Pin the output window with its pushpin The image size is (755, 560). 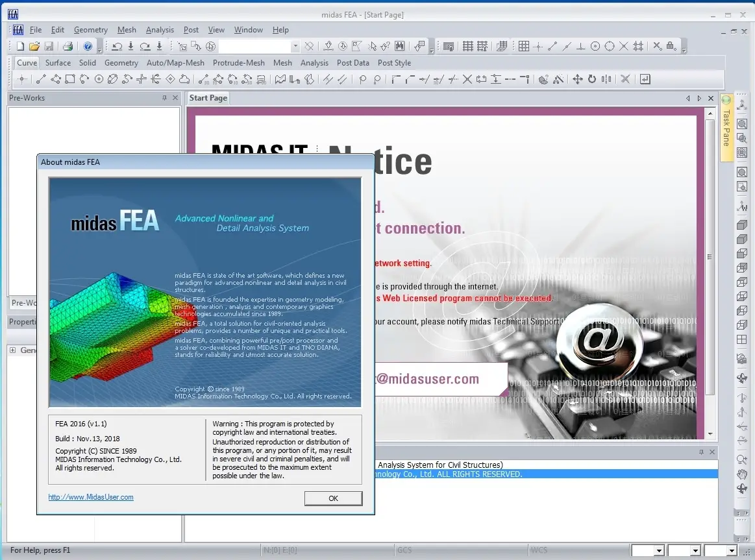point(701,452)
